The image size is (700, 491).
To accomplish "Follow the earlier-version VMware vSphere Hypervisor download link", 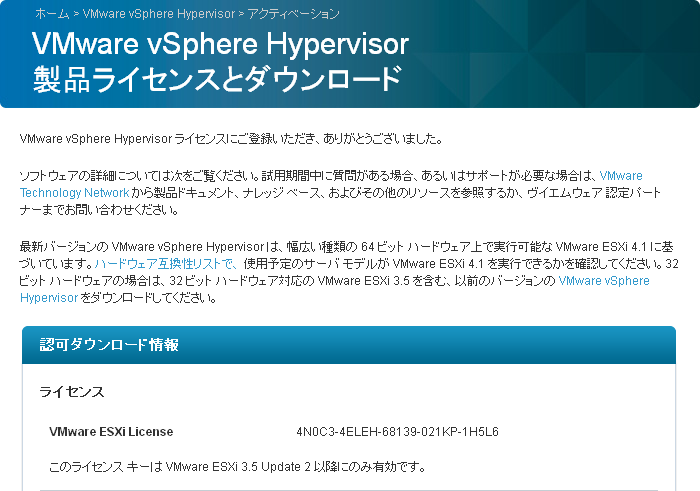I will pos(603,281).
